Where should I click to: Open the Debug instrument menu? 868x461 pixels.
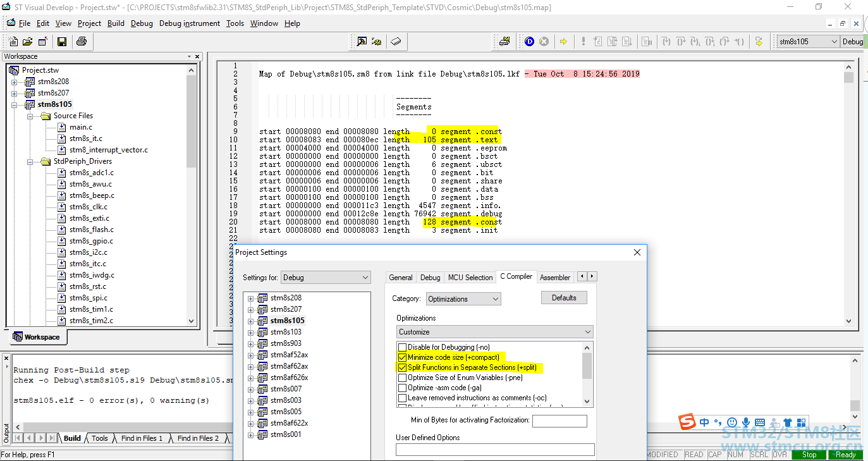190,23
